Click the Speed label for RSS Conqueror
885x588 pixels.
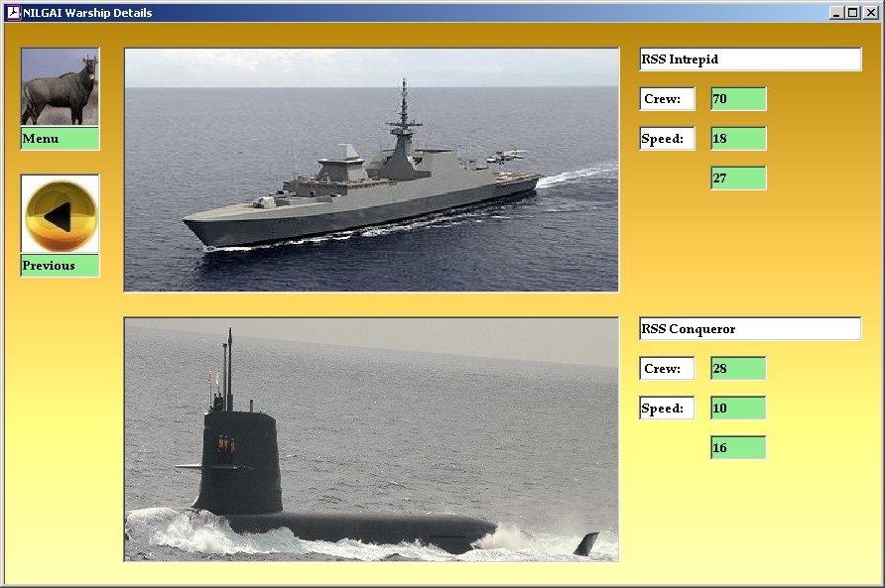point(667,409)
